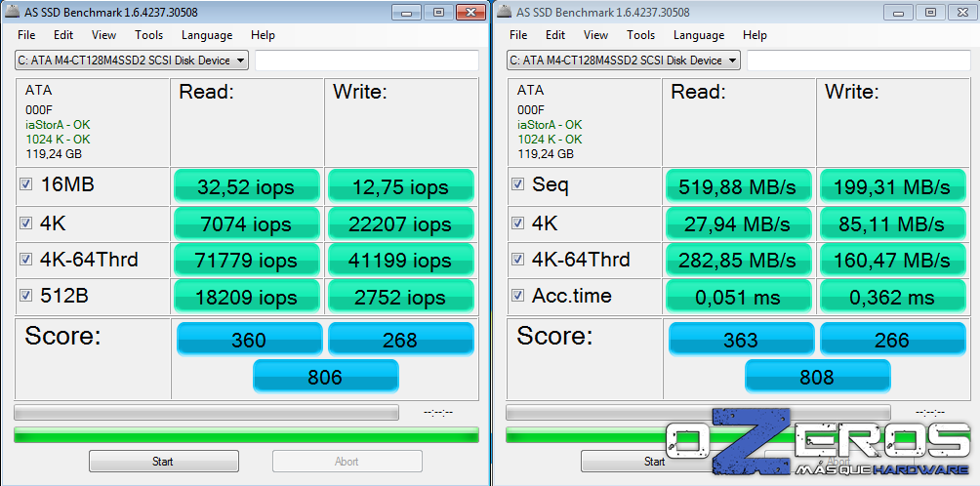Click the AS SSD app icon in right window title bar
980x486 pixels.
503,12
